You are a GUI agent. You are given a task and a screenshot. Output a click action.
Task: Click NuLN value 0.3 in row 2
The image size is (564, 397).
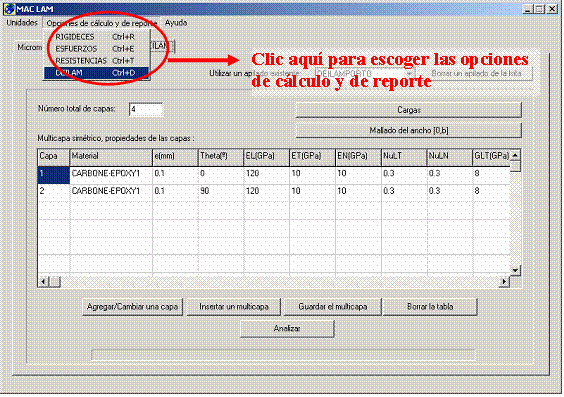coord(450,192)
